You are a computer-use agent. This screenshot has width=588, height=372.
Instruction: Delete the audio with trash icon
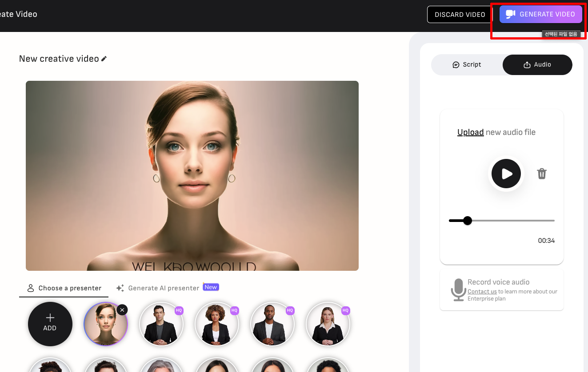pos(542,174)
